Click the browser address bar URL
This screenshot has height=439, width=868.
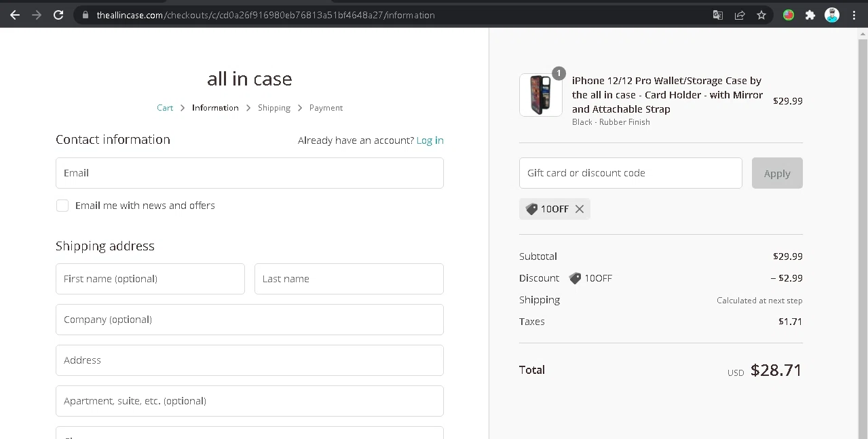point(265,15)
